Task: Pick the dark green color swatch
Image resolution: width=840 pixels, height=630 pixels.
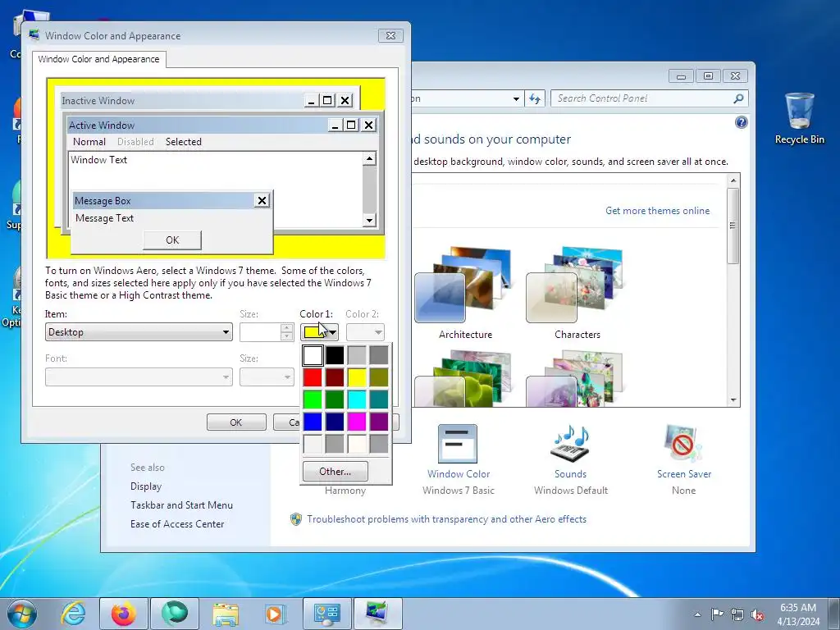Action: click(x=335, y=399)
